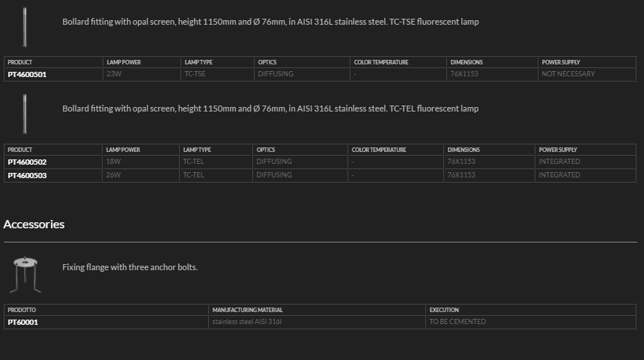The height and width of the screenshot is (360, 644).
Task: Click the Accessories section heading
Action: (x=34, y=225)
